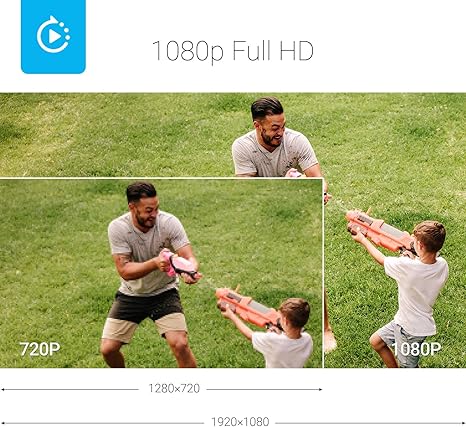The height and width of the screenshot is (427, 466).
Task: Click the boy's white shirt in the 1080P image
Action: [417, 294]
